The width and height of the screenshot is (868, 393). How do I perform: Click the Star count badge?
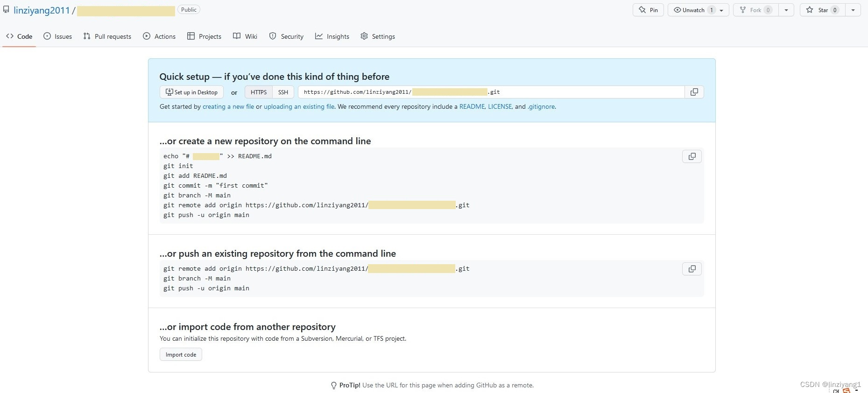point(835,10)
